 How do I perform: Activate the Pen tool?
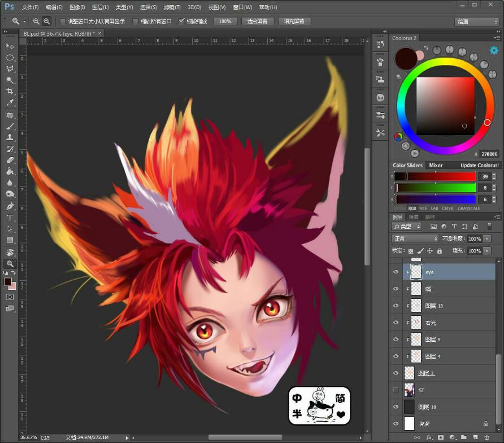pyautogui.click(x=10, y=206)
